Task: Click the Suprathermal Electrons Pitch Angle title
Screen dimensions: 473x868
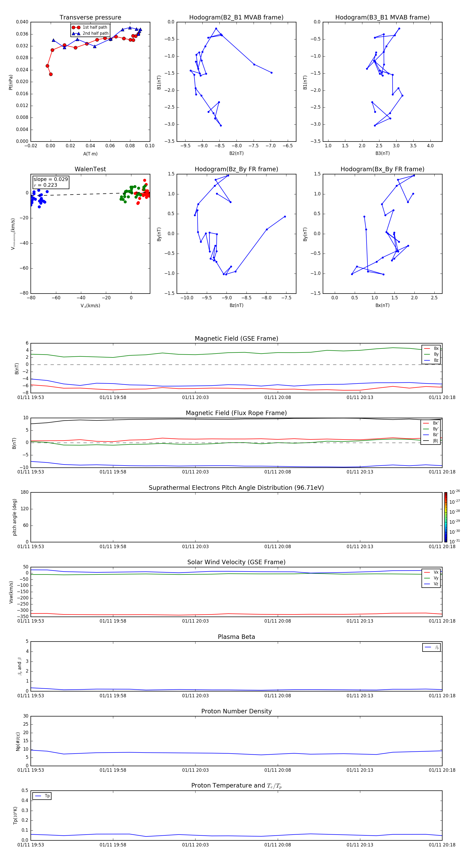Action: tap(236, 488)
